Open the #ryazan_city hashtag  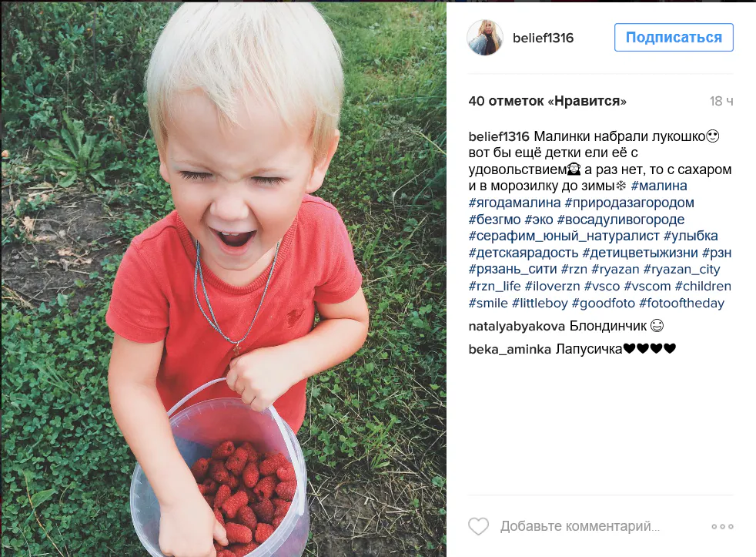(x=681, y=270)
